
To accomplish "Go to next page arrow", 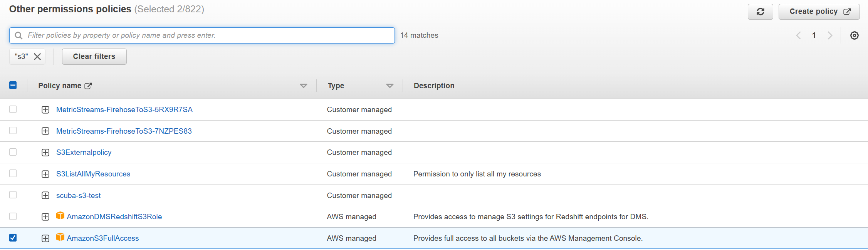I will click(830, 35).
